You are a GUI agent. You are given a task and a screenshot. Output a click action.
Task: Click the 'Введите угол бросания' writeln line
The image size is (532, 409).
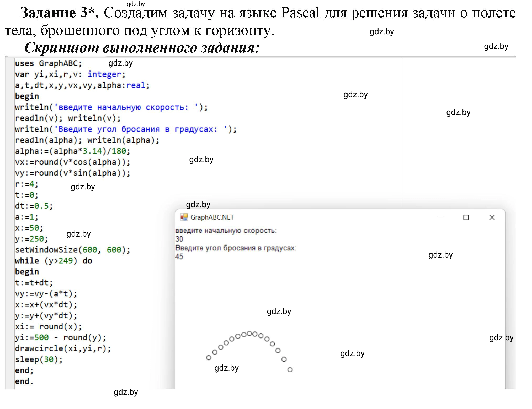126,129
